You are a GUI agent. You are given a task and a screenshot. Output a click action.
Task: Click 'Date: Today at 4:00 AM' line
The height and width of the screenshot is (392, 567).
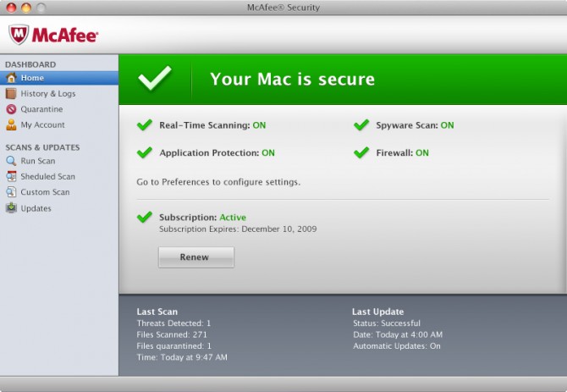pyautogui.click(x=398, y=334)
